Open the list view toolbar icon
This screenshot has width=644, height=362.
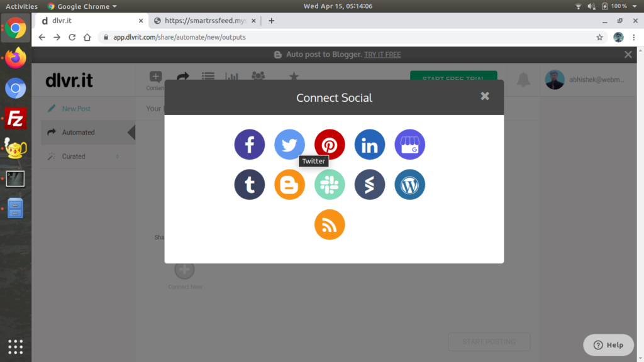click(x=208, y=76)
